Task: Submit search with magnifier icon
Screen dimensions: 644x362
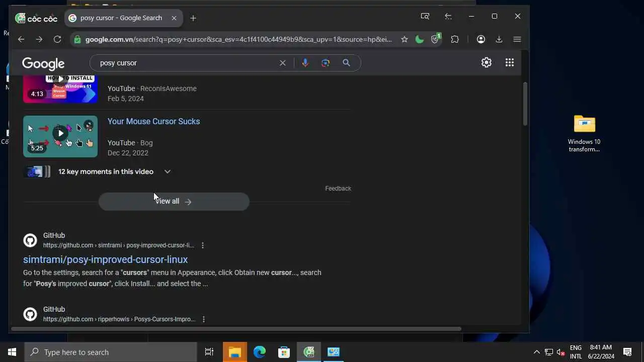Action: point(346,63)
